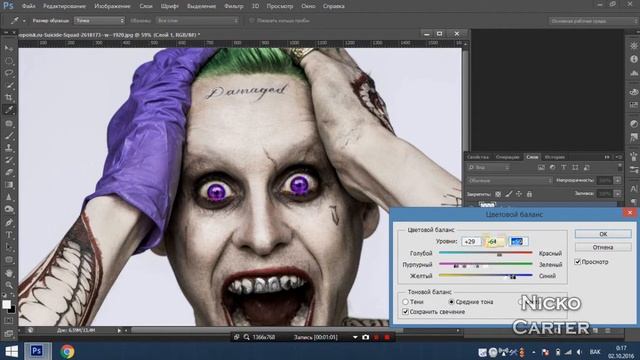Toggle the Просмотр preview checkbox
Screen dimensions: 640x360
click(x=578, y=262)
